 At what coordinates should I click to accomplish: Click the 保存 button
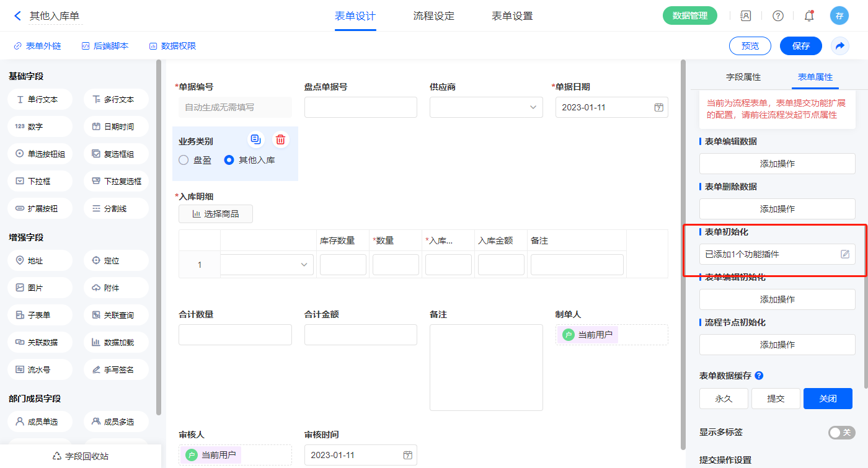(800, 46)
